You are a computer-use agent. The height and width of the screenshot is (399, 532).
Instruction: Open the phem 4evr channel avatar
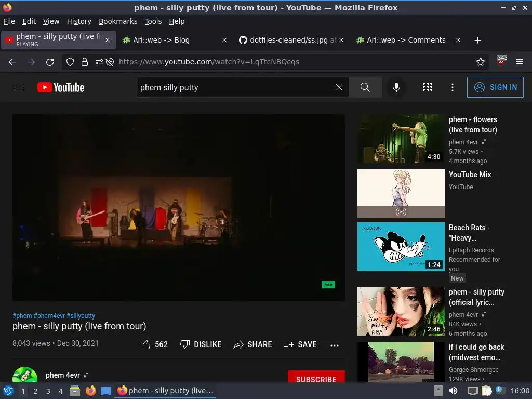pyautogui.click(x=25, y=375)
